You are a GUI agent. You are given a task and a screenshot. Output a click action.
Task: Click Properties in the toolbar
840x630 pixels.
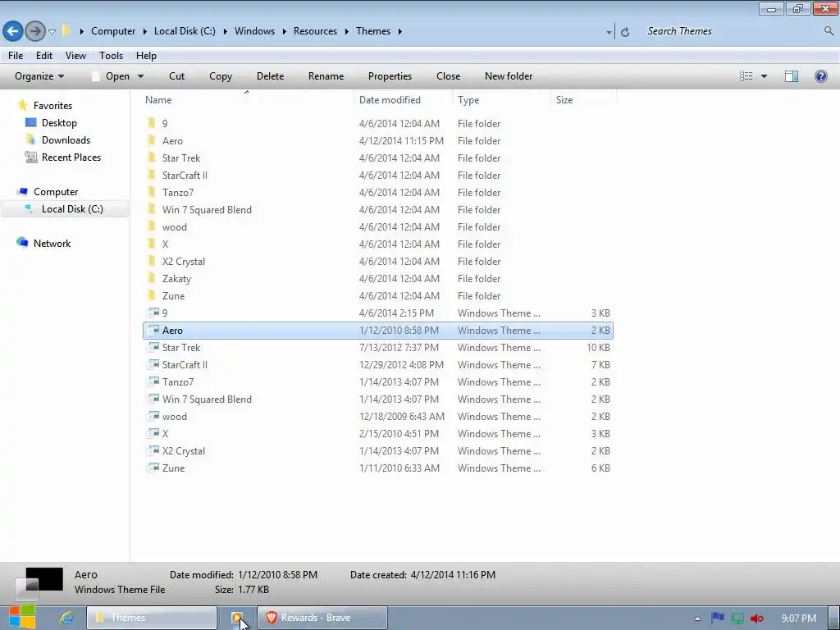pyautogui.click(x=390, y=76)
